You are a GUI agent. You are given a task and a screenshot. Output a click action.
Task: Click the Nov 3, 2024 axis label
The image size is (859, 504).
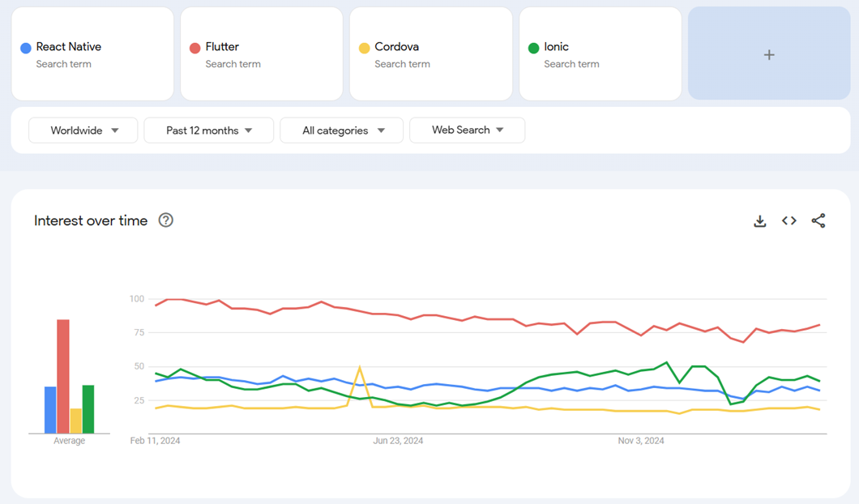(641, 441)
